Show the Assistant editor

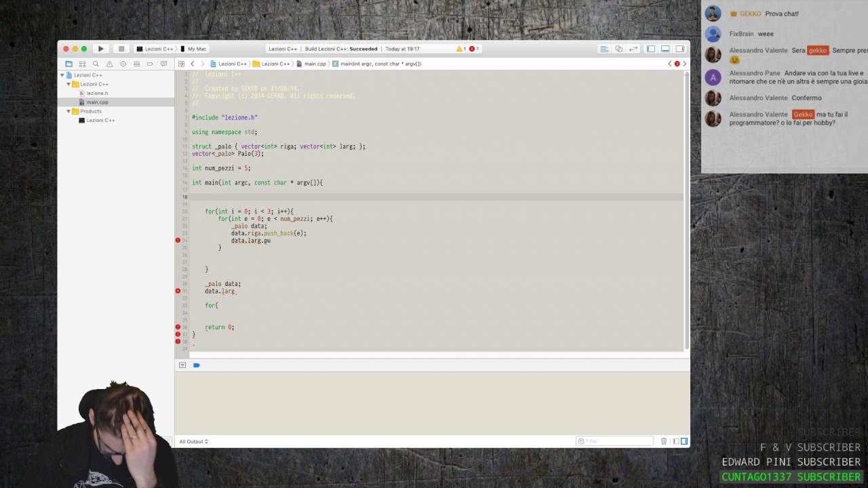(x=618, y=49)
